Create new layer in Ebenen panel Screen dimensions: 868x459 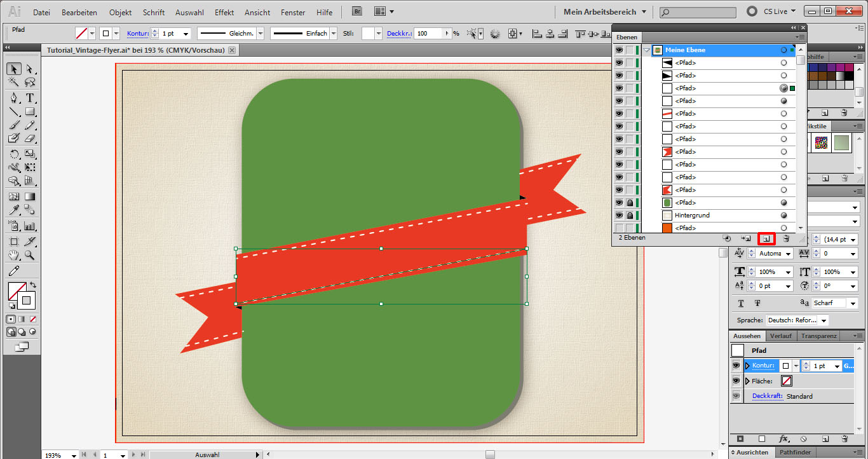click(x=766, y=238)
